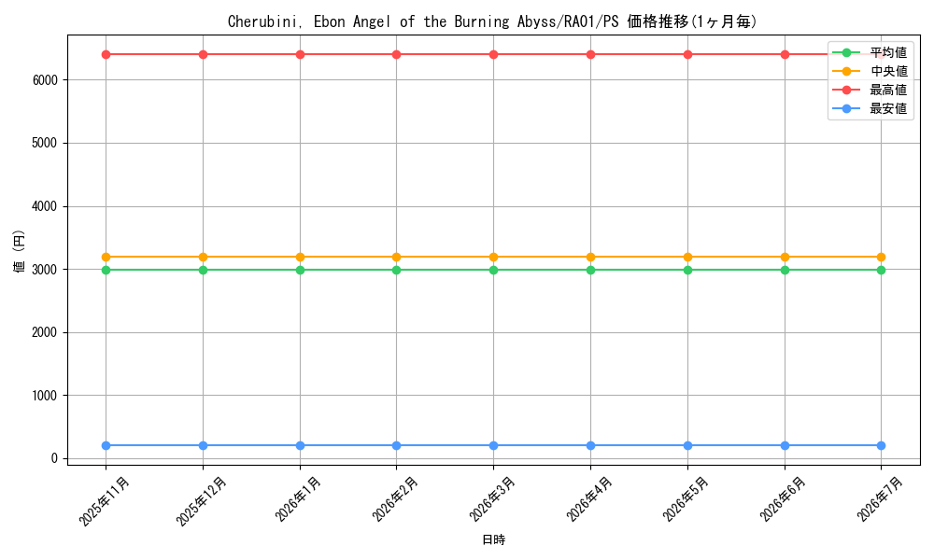Click the chart title text
Viewport: 934px width, 560px height.
(492, 21)
